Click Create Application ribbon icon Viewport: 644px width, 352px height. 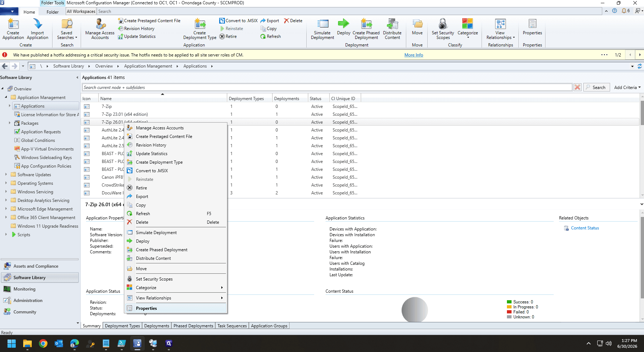click(13, 29)
